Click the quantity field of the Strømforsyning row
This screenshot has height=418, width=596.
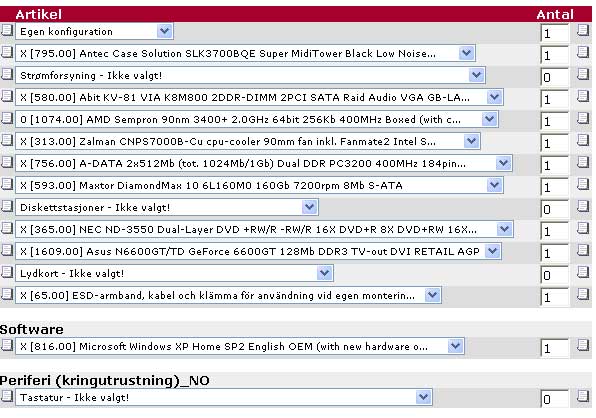point(555,78)
